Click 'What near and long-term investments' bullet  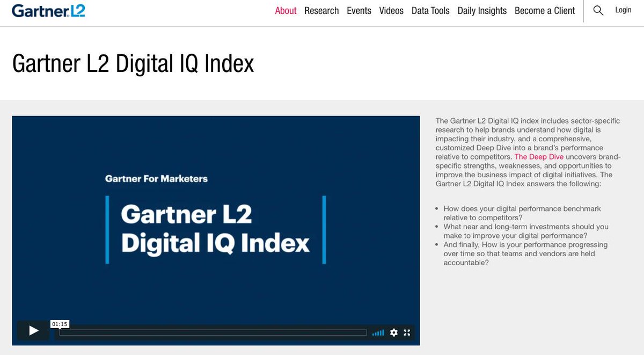click(526, 231)
